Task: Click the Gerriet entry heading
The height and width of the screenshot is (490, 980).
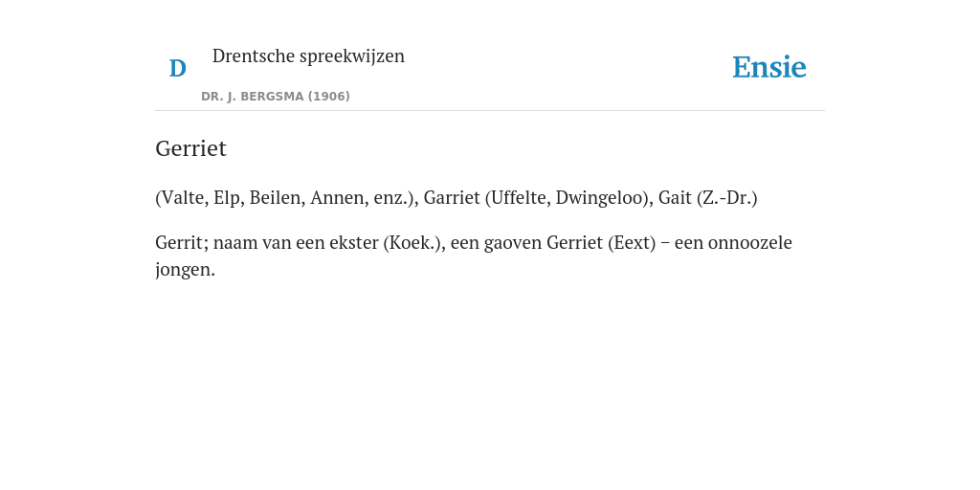Action: pos(190,148)
